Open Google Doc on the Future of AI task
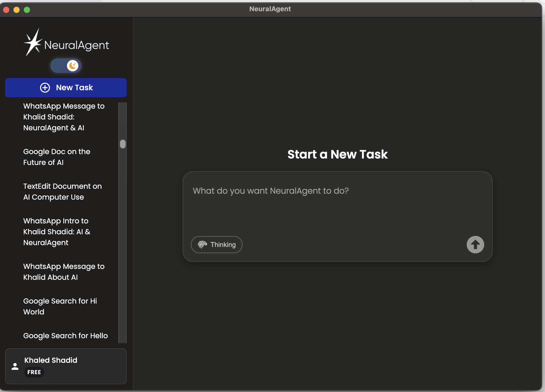This screenshot has height=392, width=545. tap(57, 157)
